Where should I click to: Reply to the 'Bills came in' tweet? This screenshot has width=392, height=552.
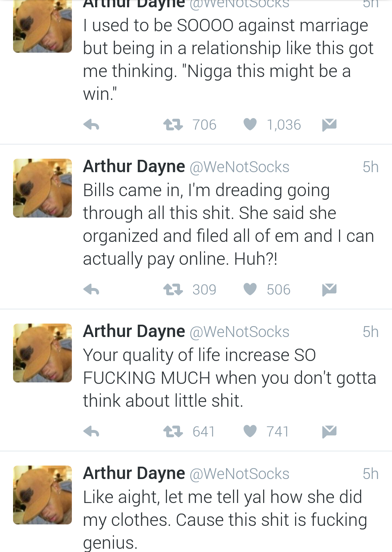(91, 290)
